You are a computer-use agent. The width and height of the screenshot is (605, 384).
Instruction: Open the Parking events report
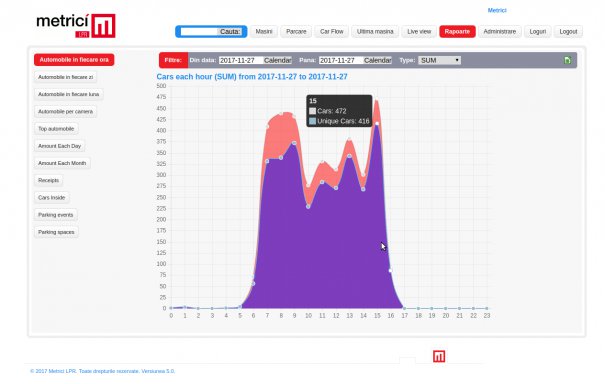(x=56, y=215)
